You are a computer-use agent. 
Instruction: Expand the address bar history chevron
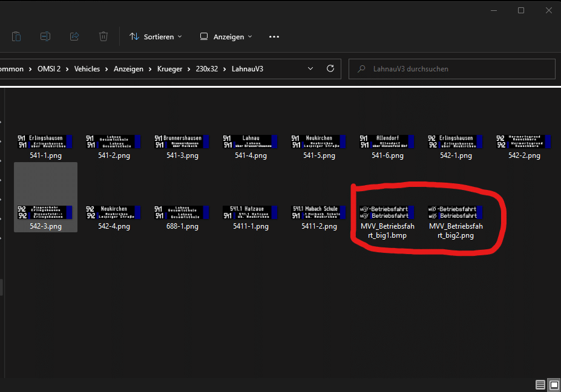click(x=310, y=69)
